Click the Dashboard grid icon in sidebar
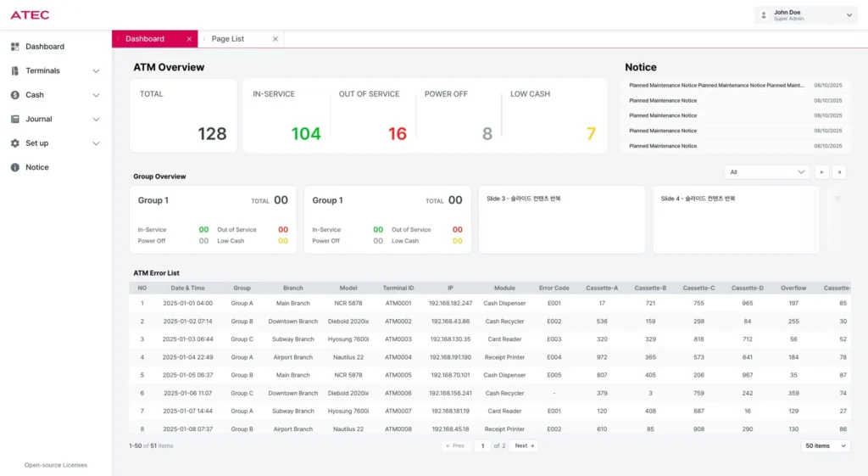868x476 pixels. 15,47
